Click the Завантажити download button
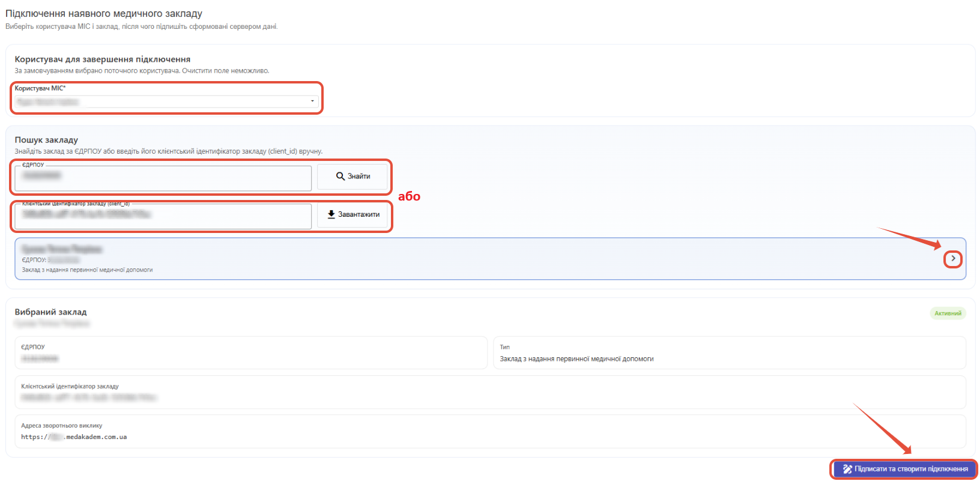Image resolution: width=980 pixels, height=481 pixels. (352, 214)
